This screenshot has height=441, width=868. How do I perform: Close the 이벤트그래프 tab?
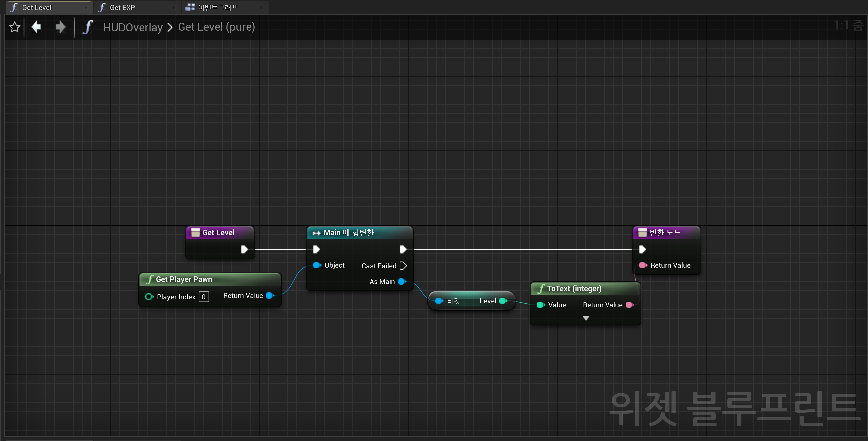[261, 7]
